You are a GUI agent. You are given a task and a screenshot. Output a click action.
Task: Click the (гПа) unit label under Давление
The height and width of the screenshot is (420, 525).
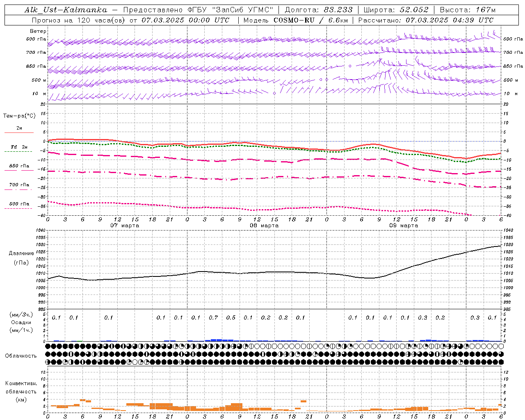(x=21, y=263)
